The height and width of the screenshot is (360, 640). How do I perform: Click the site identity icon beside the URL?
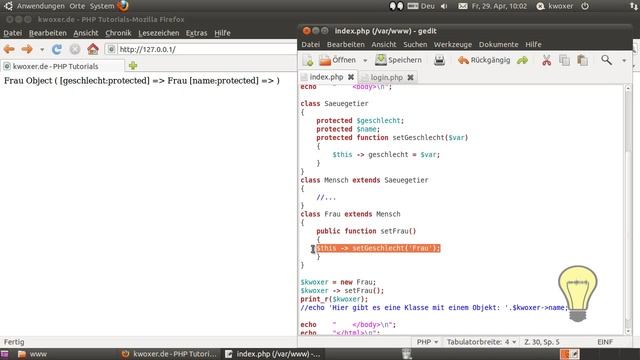tap(111, 49)
